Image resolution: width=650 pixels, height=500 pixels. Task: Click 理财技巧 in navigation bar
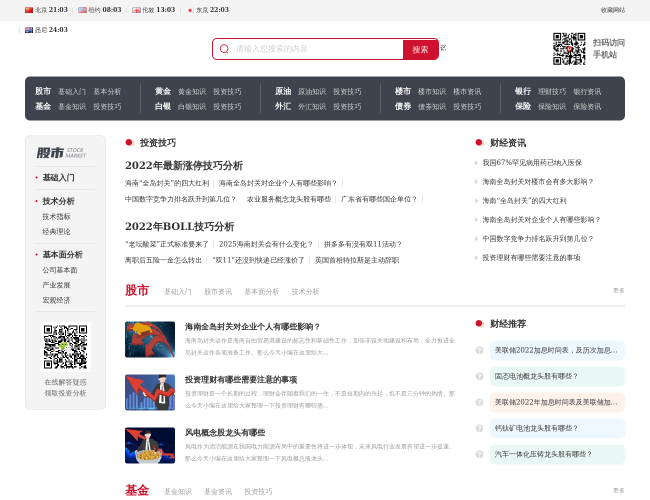pyautogui.click(x=552, y=92)
